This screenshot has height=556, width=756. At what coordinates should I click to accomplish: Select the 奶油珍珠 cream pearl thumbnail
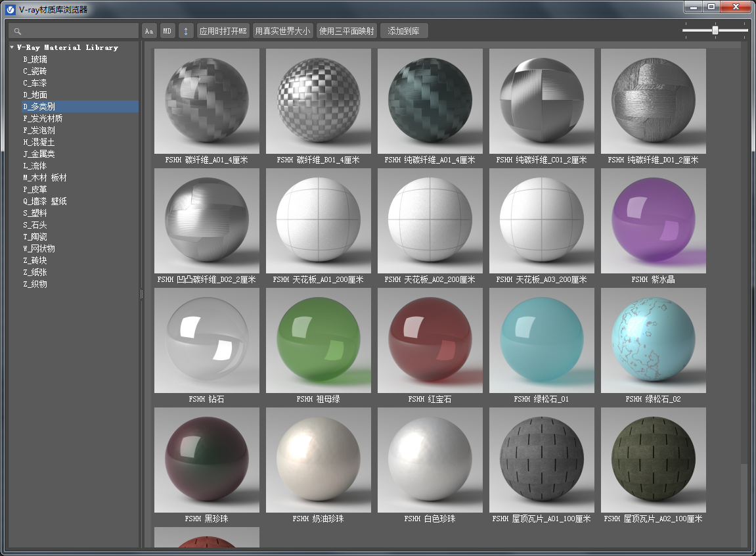[x=319, y=460]
